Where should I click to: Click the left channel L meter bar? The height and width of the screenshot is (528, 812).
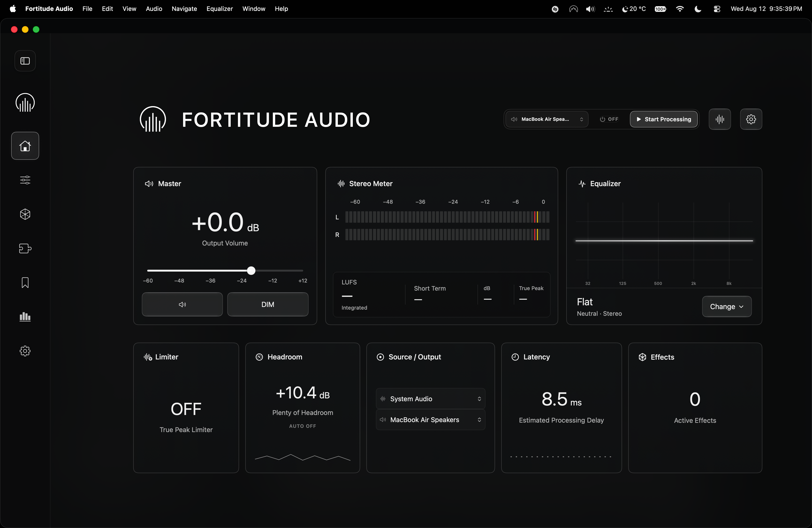click(447, 217)
